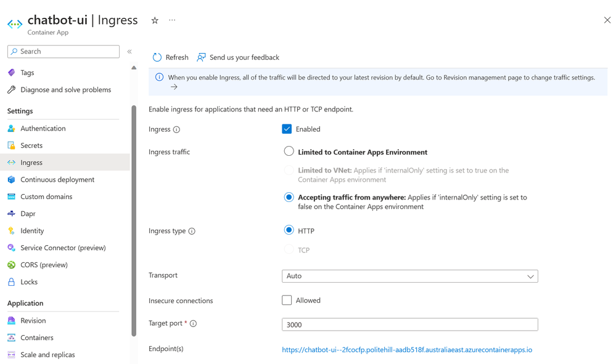Open CORS (preview) settings
616x364 pixels.
tap(44, 265)
